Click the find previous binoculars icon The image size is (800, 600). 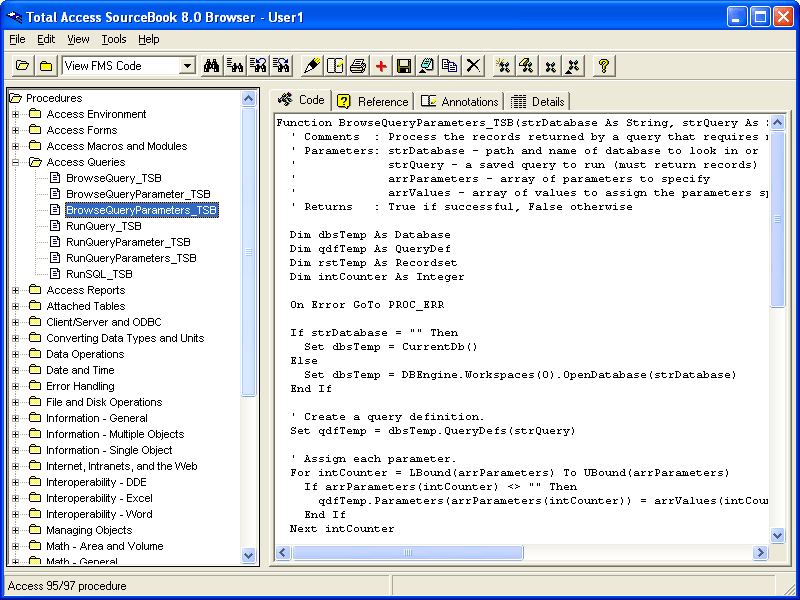258,66
